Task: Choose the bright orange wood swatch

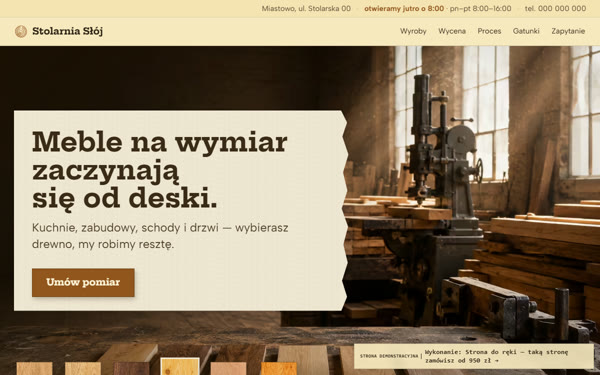Action: (x=279, y=368)
